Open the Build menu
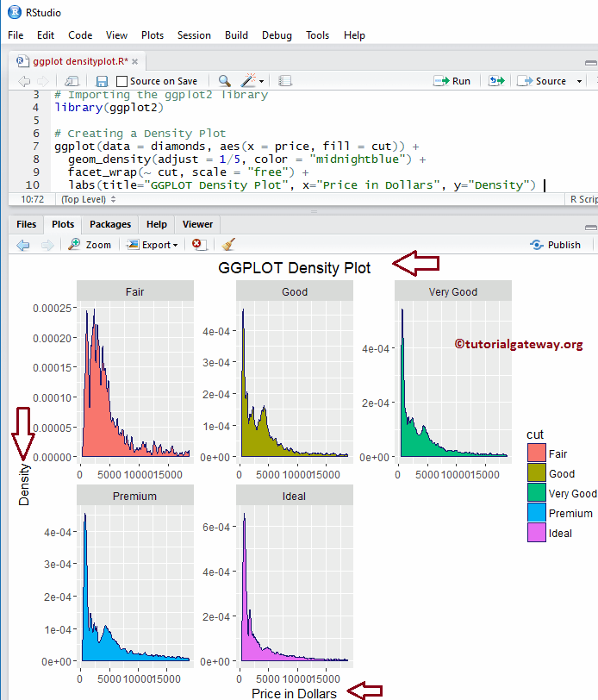The image size is (598, 700). (236, 35)
